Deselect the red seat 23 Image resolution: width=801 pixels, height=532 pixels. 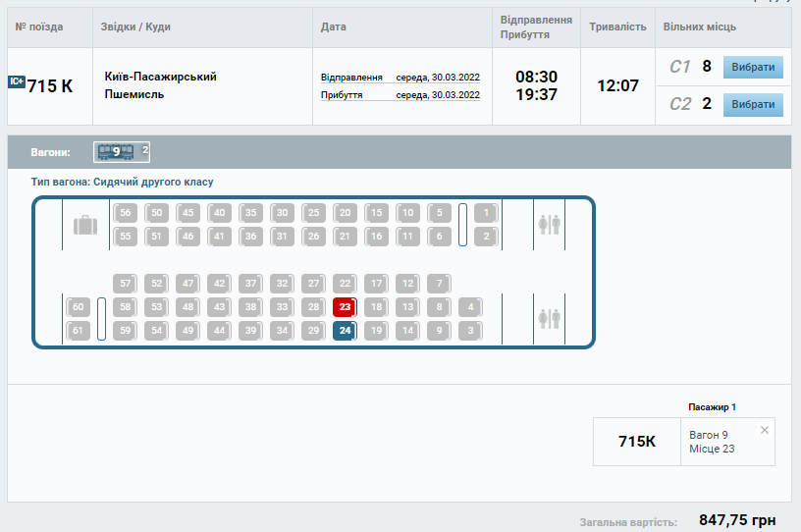tap(345, 307)
